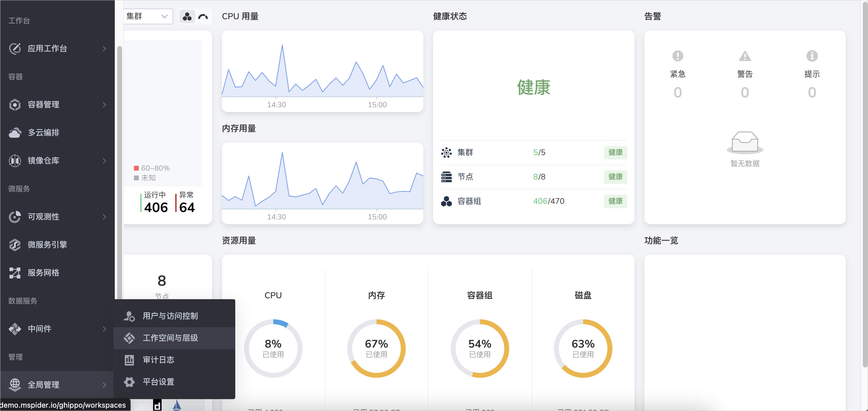Click the 容器组 cubes icon

(x=446, y=201)
